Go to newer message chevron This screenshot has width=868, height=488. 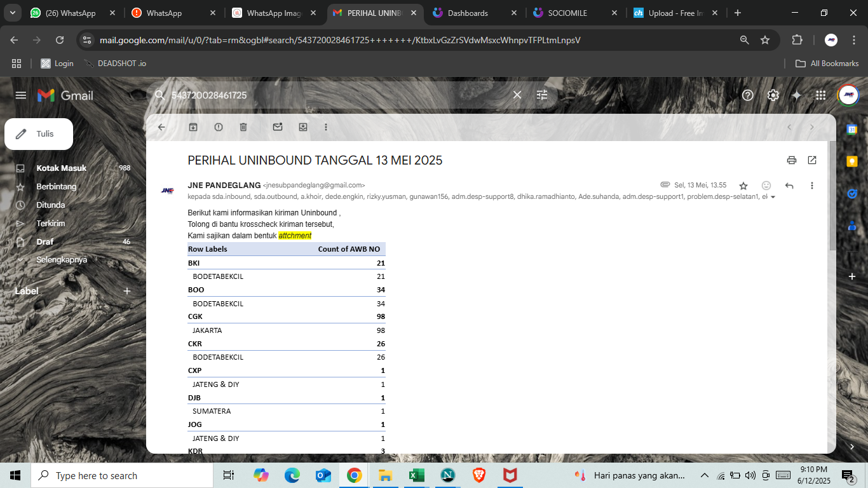point(789,127)
